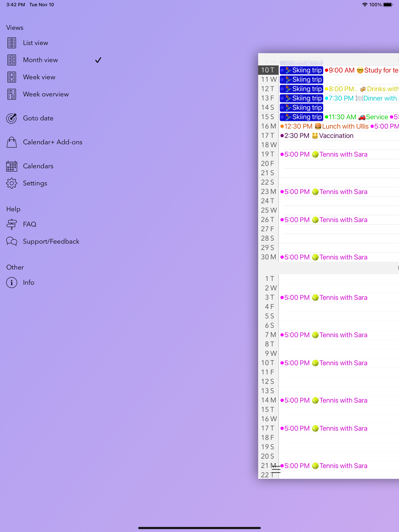Click the Week view grid icon
The height and width of the screenshot is (532, 399).
[x=11, y=77]
